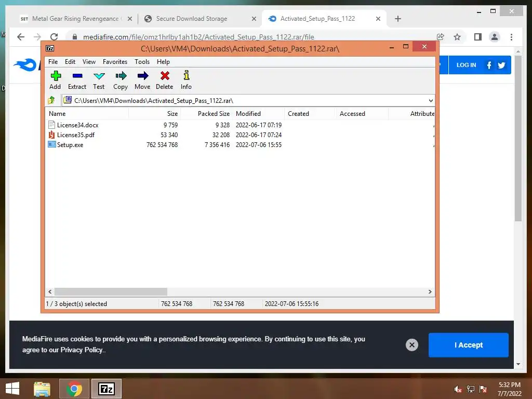
Task: Click the Extract toolbar icon
Action: (x=77, y=76)
